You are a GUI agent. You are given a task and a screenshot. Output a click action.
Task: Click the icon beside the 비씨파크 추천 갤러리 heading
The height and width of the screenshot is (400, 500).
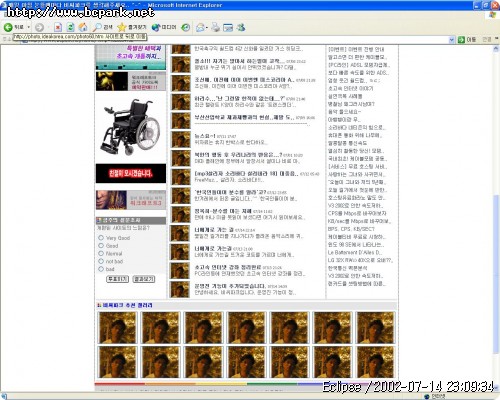[x=99, y=305]
